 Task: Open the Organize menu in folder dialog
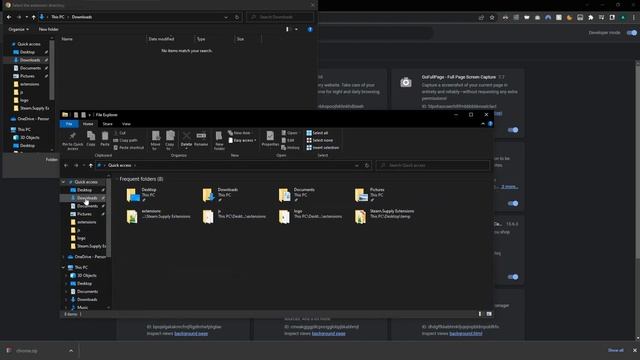(x=19, y=29)
